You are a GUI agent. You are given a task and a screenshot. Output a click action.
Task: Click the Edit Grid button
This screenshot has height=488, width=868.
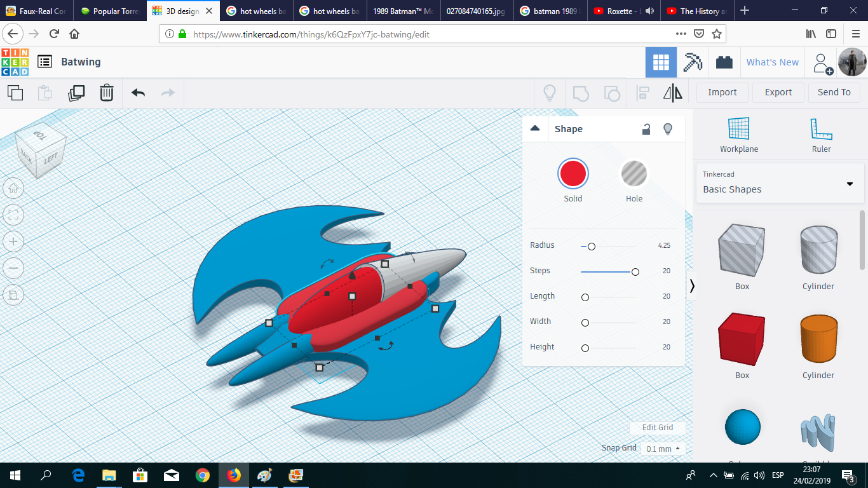pyautogui.click(x=658, y=428)
